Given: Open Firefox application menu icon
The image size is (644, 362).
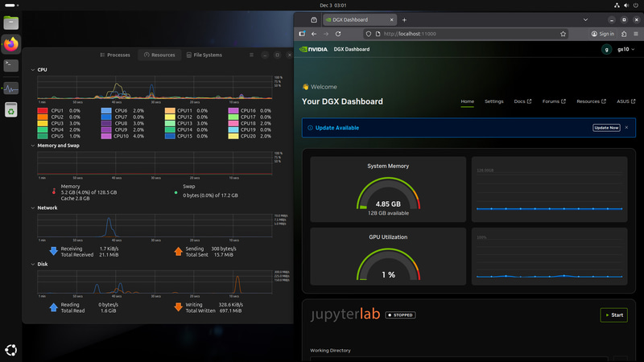Looking at the screenshot, I should point(636,34).
